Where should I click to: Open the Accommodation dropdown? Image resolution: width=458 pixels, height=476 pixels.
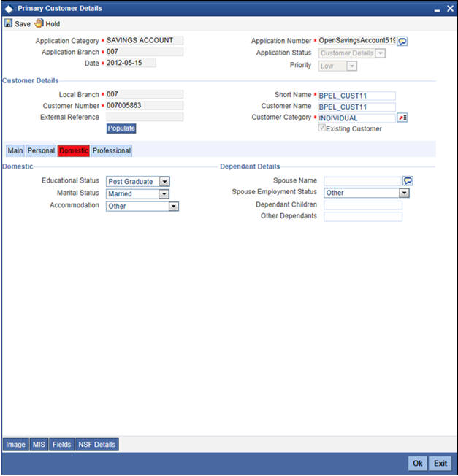[173, 206]
